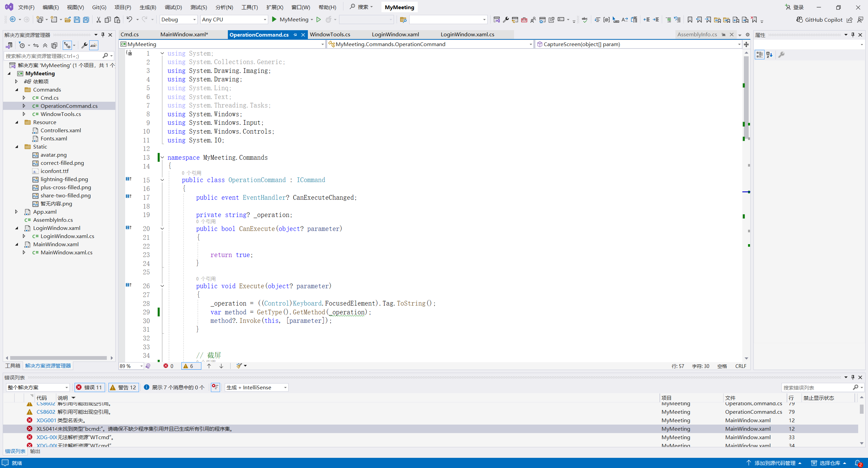Adjust the 89% editor zoom control
868x468 pixels.
pos(131,366)
